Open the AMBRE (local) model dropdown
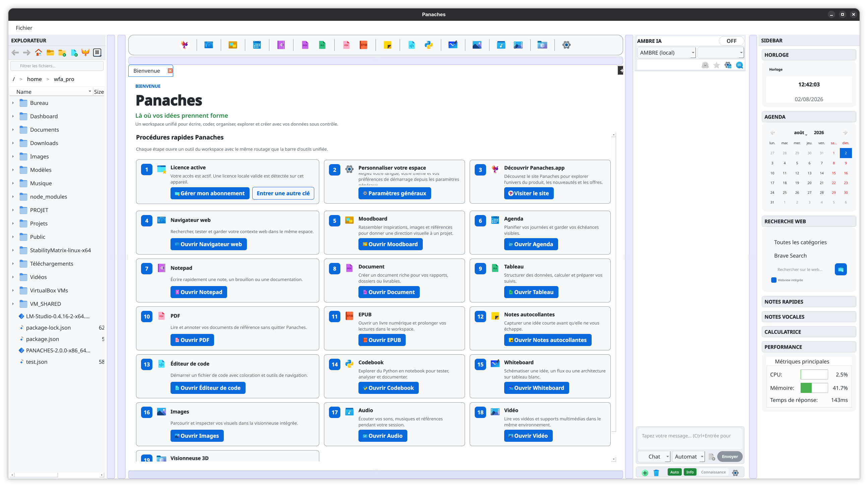 [666, 53]
